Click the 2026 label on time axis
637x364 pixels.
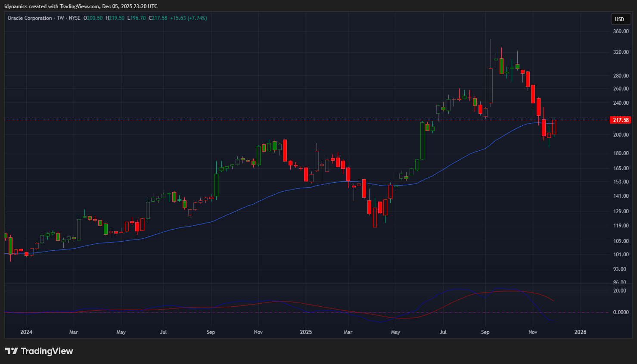pos(580,332)
